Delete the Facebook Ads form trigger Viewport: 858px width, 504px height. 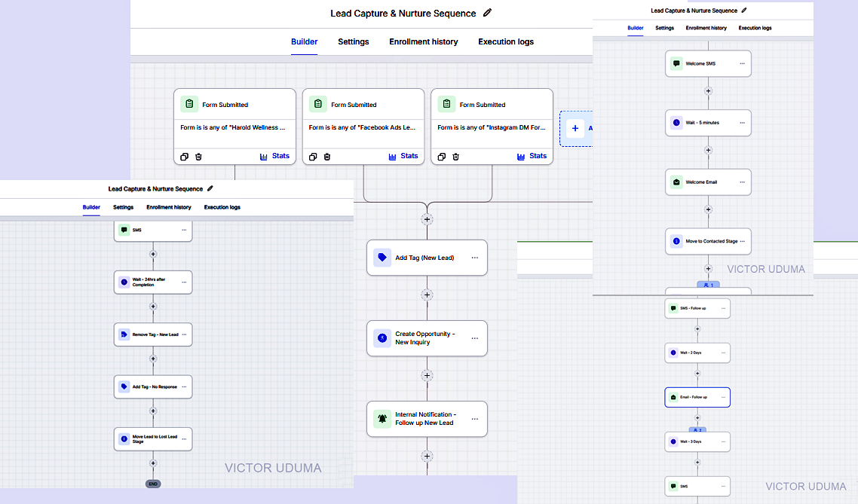point(327,157)
